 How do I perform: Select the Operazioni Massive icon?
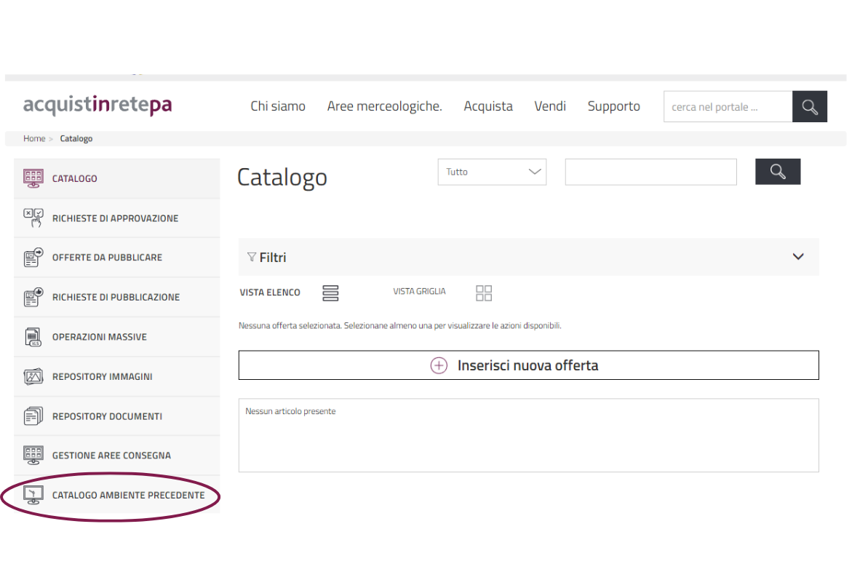click(x=33, y=337)
